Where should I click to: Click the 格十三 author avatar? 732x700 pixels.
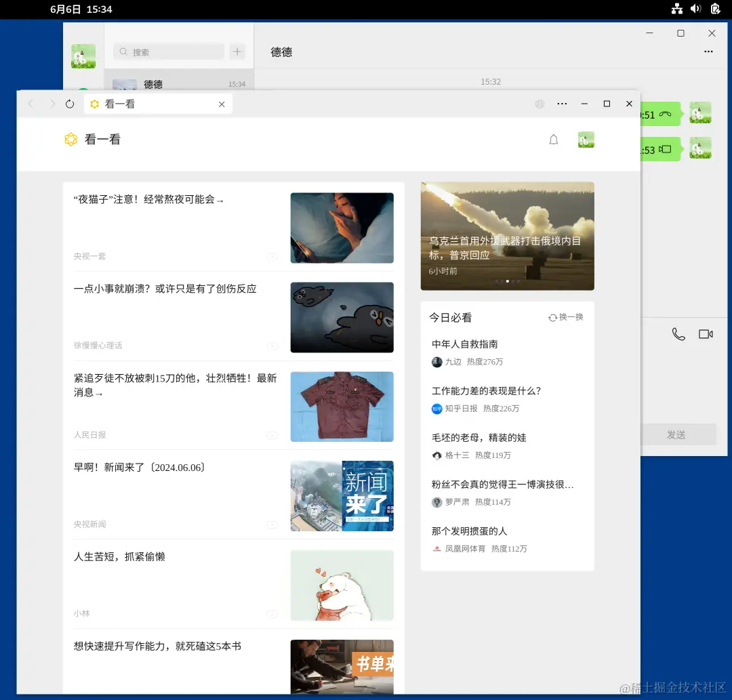437,455
